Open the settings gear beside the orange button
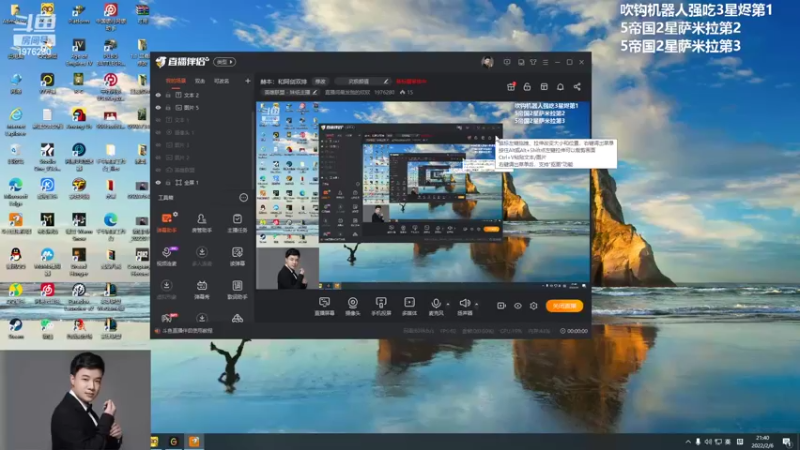The height and width of the screenshot is (450, 800). [x=533, y=306]
